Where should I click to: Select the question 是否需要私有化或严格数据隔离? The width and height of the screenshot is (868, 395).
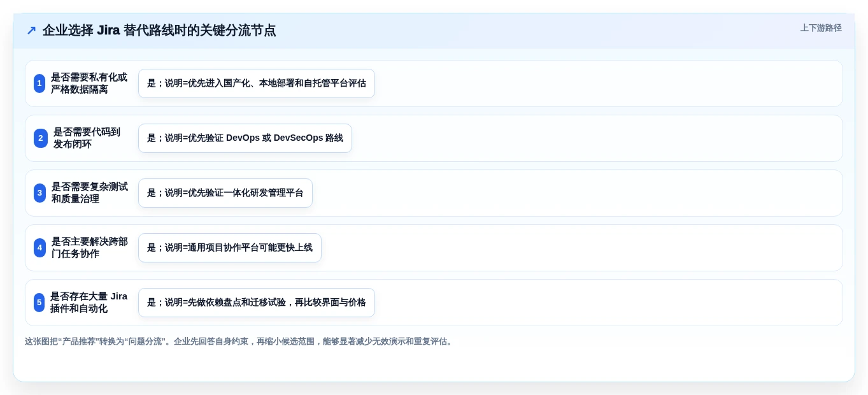[89, 83]
